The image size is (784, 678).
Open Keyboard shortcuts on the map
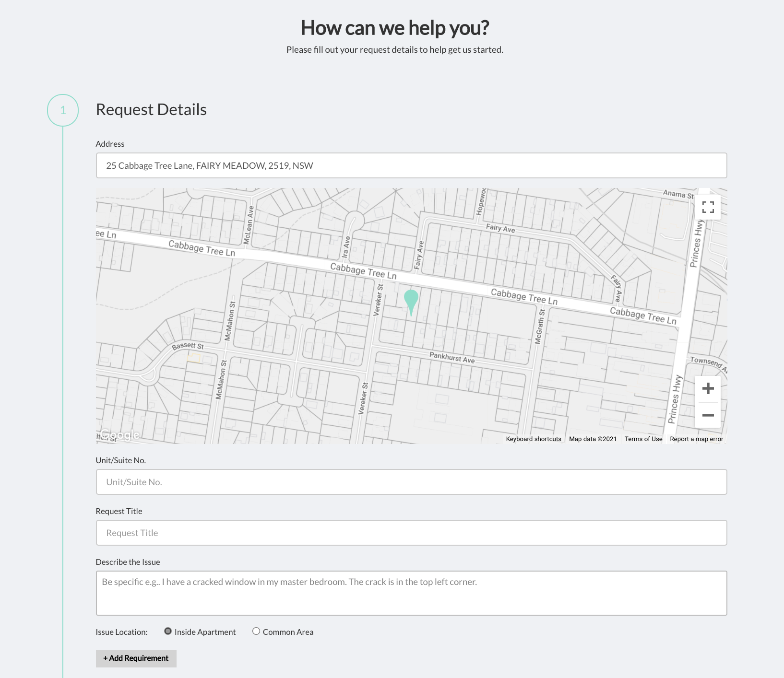coord(533,438)
